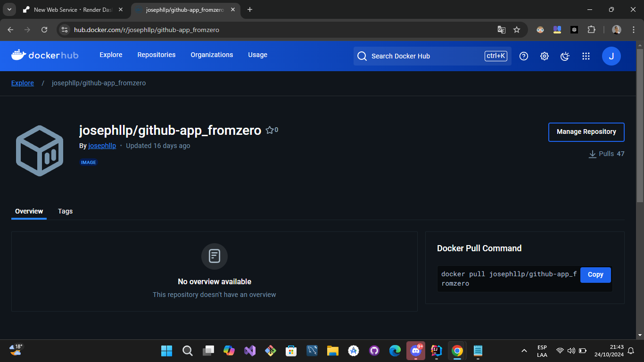Click the No overview available heading

(215, 281)
